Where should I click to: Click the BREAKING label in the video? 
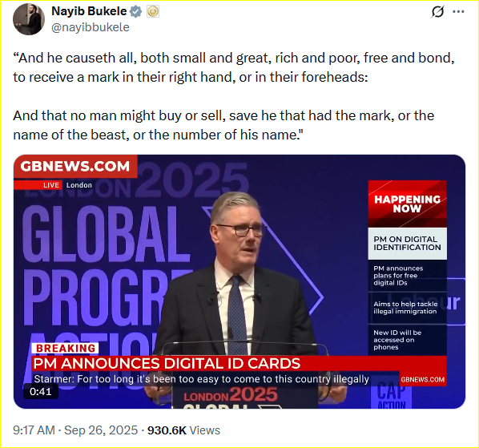coord(66,349)
